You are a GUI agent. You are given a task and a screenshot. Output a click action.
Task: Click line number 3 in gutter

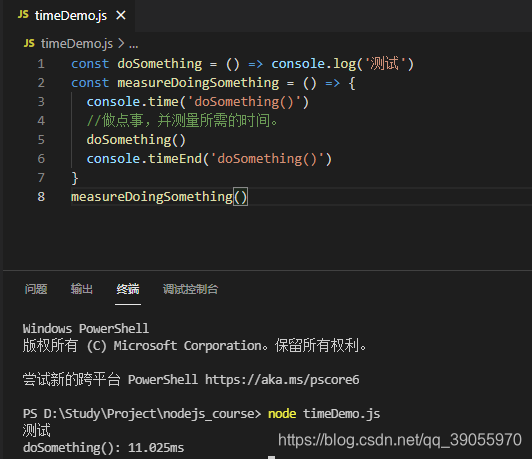pos(41,102)
